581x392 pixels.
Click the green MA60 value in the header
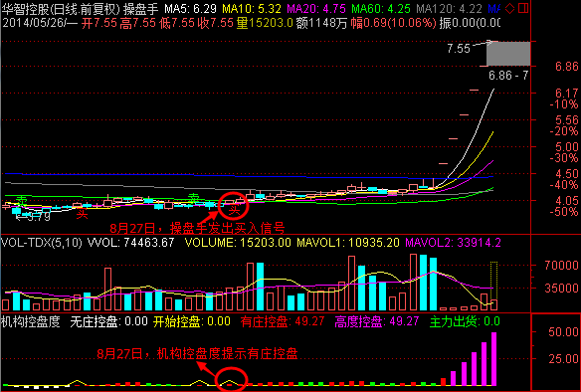[381, 9]
